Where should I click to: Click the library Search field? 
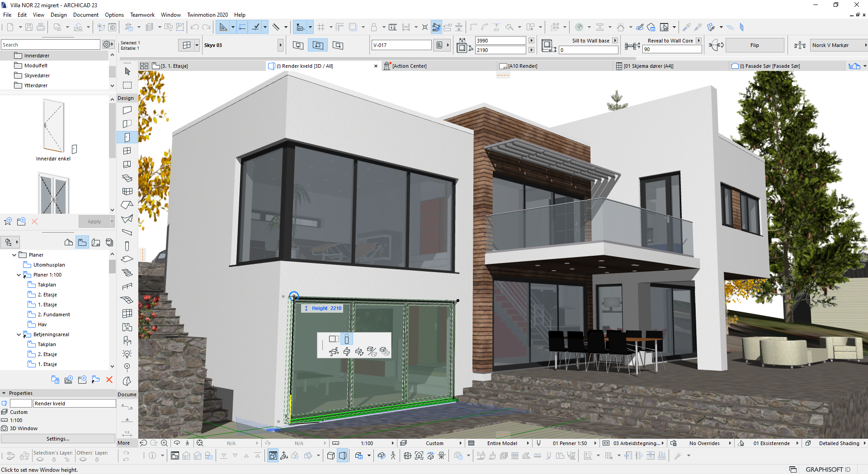(x=50, y=44)
